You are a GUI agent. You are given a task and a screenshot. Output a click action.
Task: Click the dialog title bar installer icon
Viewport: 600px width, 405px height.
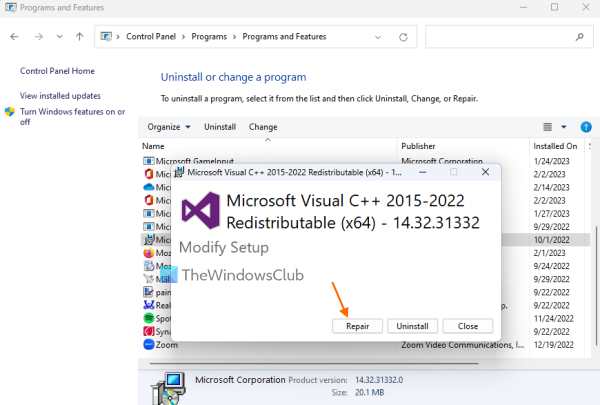179,172
